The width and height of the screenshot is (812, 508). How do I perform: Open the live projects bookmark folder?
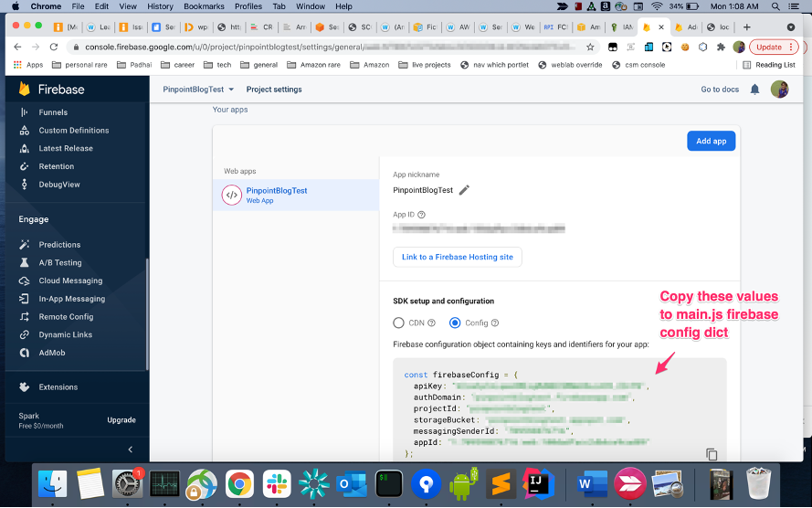click(424, 65)
